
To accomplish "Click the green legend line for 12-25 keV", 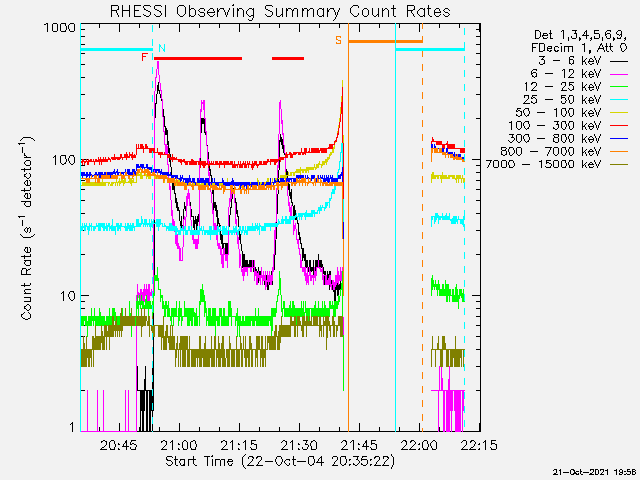I will [x=619, y=87].
